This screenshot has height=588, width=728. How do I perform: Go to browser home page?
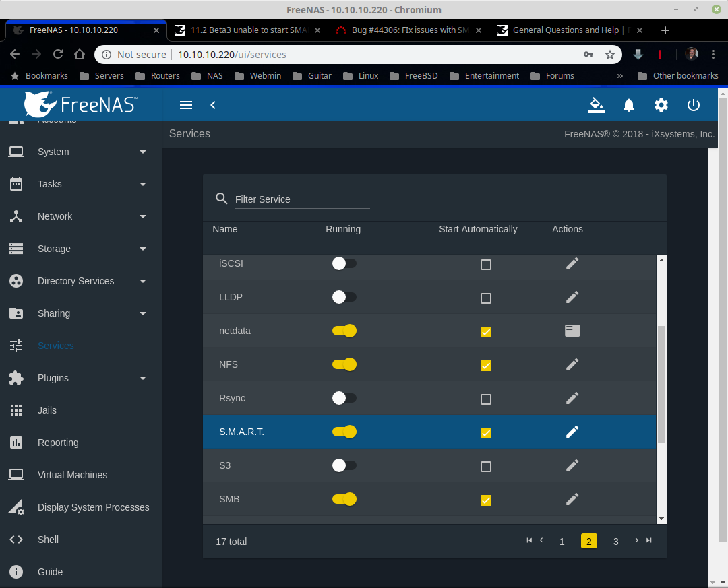(x=80, y=55)
